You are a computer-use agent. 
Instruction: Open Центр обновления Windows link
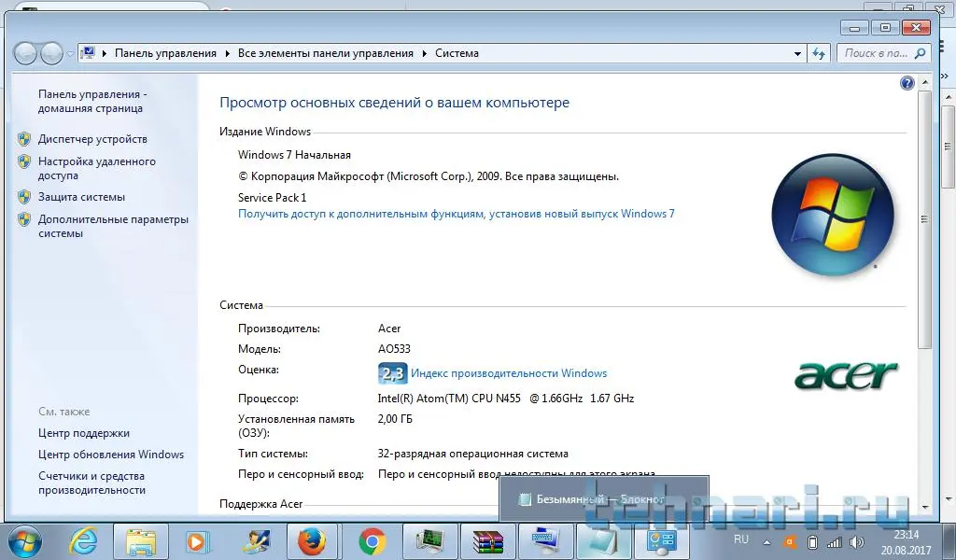click(111, 455)
